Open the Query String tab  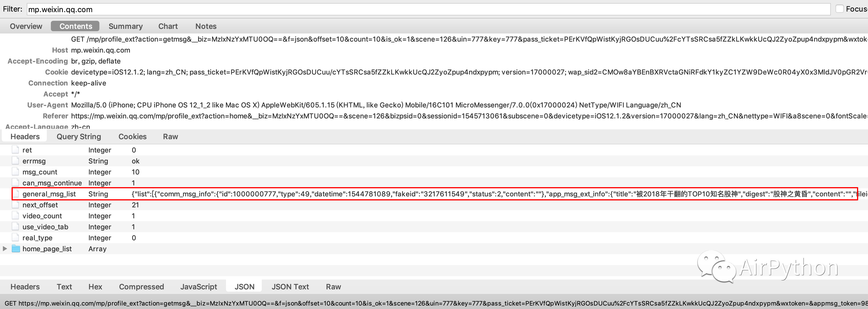(79, 137)
